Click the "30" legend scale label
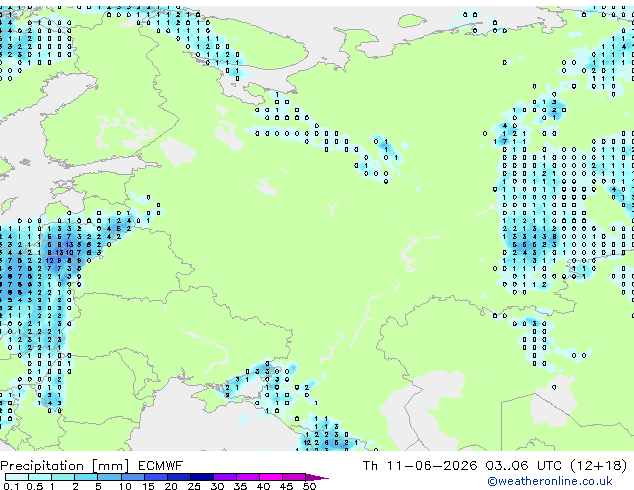634x490 pixels. [x=217, y=486]
